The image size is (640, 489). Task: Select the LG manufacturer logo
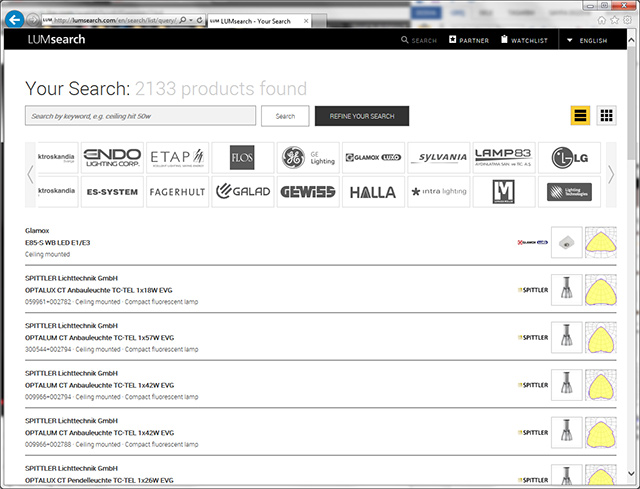[x=569, y=158]
